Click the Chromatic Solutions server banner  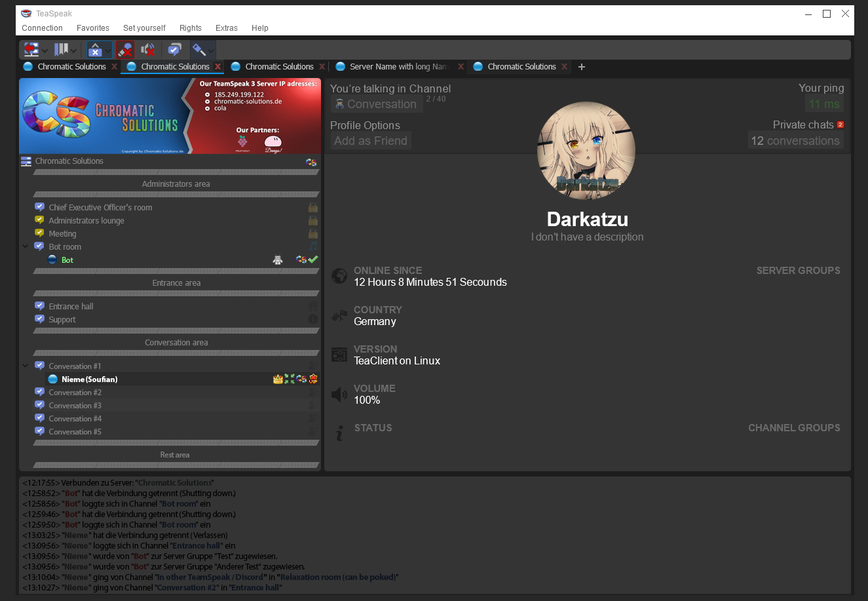[x=170, y=116]
